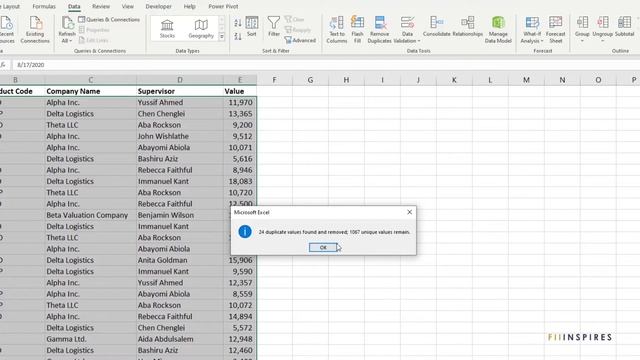
Task: Click the Ungroup outline button
Action: 603,30
